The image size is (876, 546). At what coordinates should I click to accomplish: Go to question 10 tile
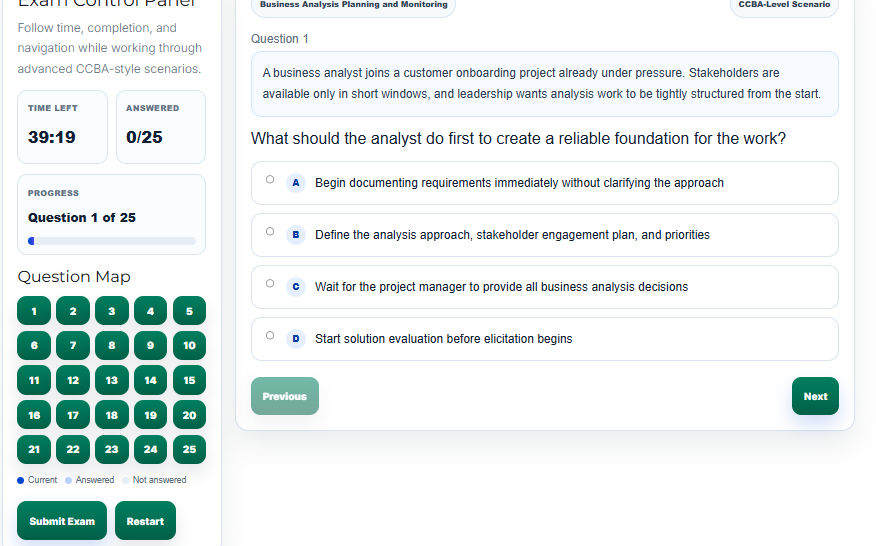(189, 346)
